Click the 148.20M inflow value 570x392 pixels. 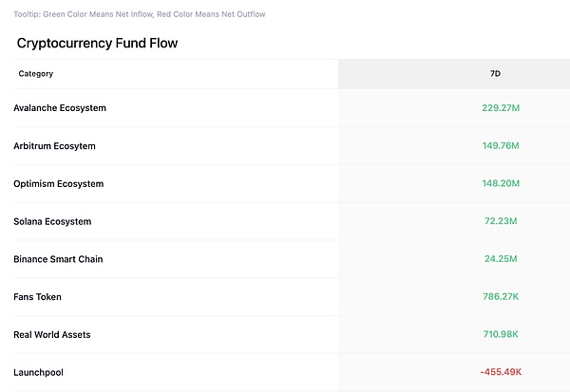tap(501, 183)
